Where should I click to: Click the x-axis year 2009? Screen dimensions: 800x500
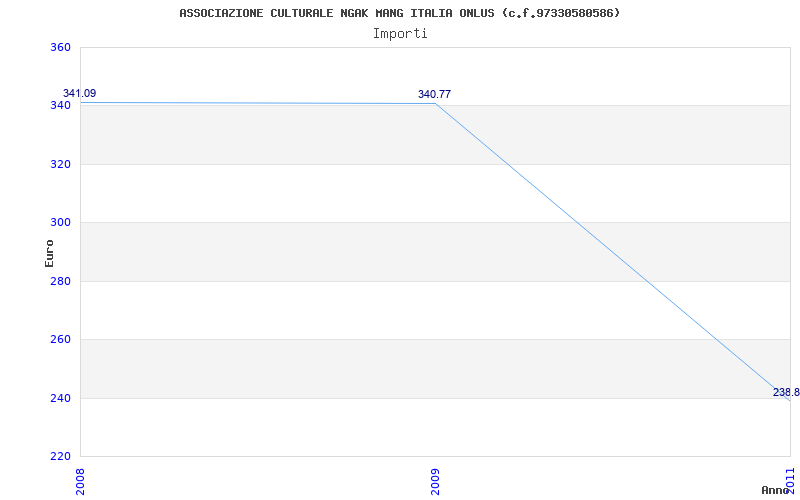pyautogui.click(x=435, y=482)
